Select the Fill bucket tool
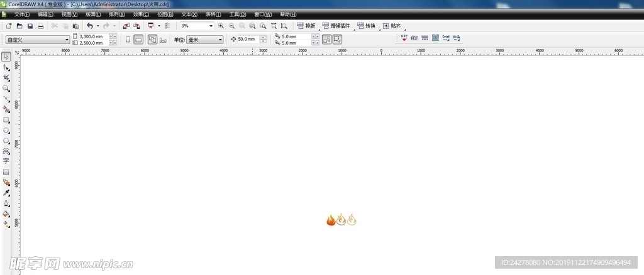644x275 pixels. tap(6, 214)
